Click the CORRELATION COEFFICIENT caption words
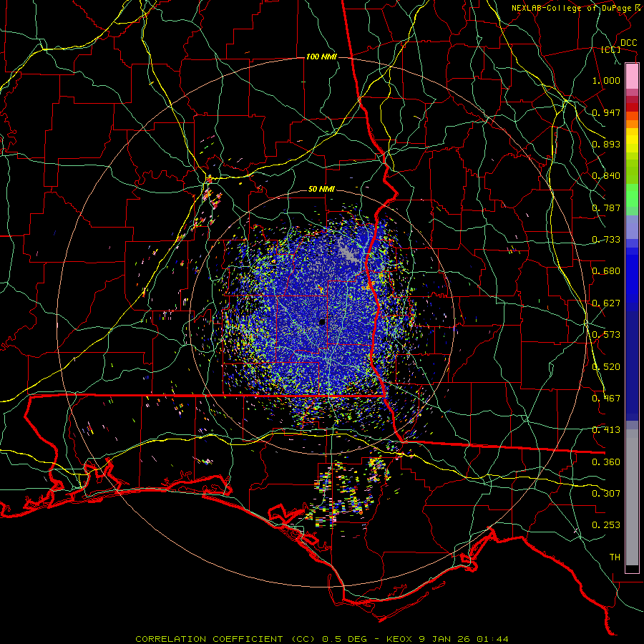The height and width of the screenshot is (644, 644). click(210, 639)
